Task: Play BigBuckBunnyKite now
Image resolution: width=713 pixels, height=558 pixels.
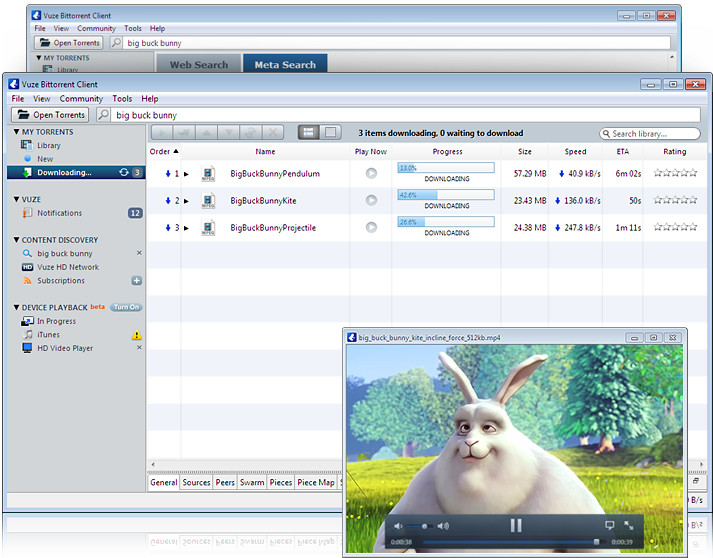Action: coord(372,200)
